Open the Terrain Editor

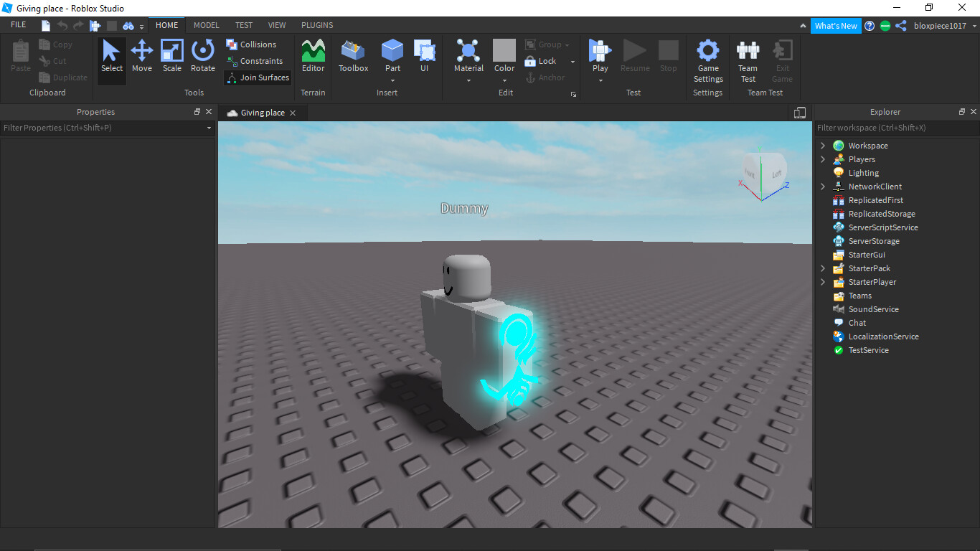313,57
